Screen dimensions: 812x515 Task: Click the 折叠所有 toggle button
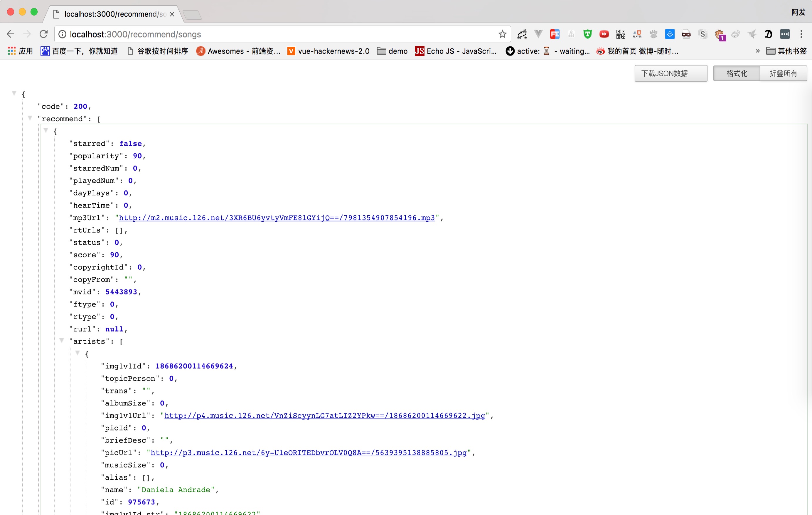[x=783, y=73]
